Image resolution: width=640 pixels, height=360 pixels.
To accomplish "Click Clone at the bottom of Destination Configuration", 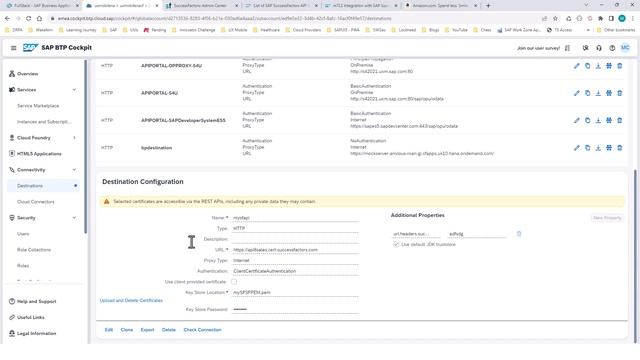I will [127, 330].
